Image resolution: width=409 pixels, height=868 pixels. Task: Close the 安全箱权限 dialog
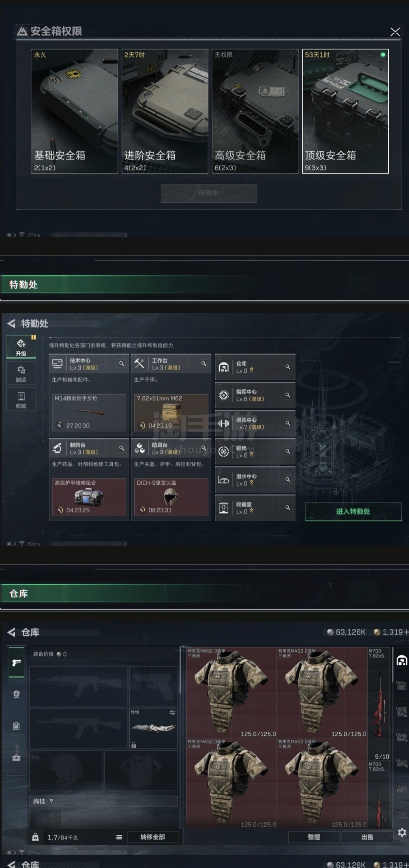click(395, 32)
